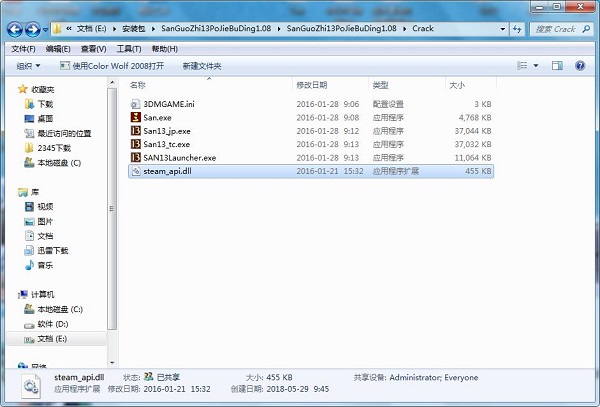This screenshot has width=600, height=407.
Task: Select the 3DMGAME.ini file icon
Action: tap(135, 104)
